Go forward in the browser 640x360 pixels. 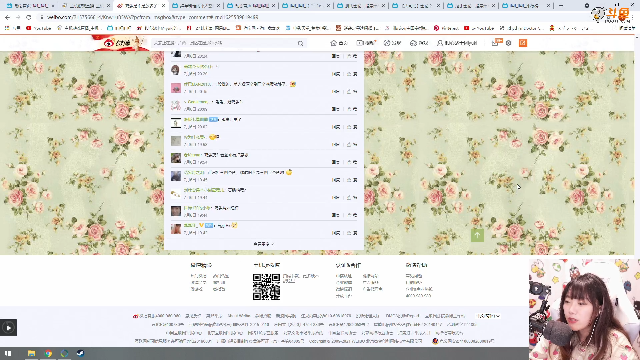18,17
